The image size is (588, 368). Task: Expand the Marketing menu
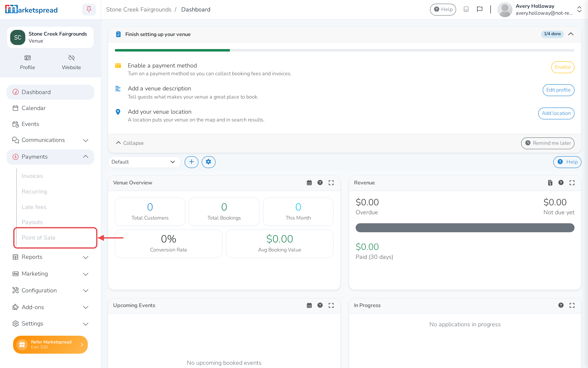coord(50,274)
